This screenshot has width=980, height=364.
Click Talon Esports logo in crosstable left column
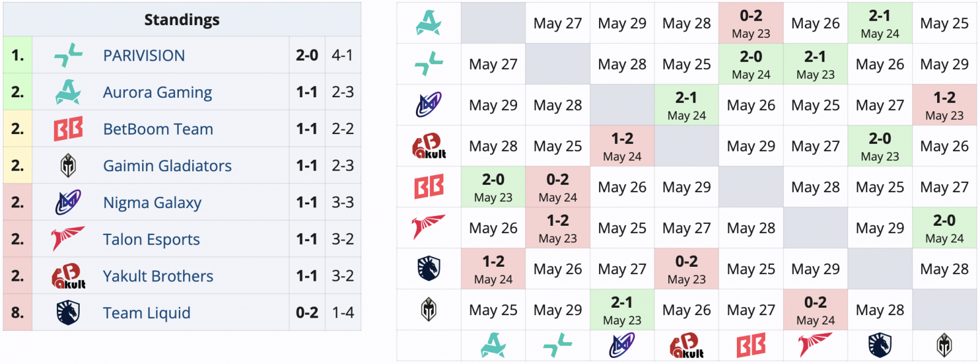pos(429,227)
